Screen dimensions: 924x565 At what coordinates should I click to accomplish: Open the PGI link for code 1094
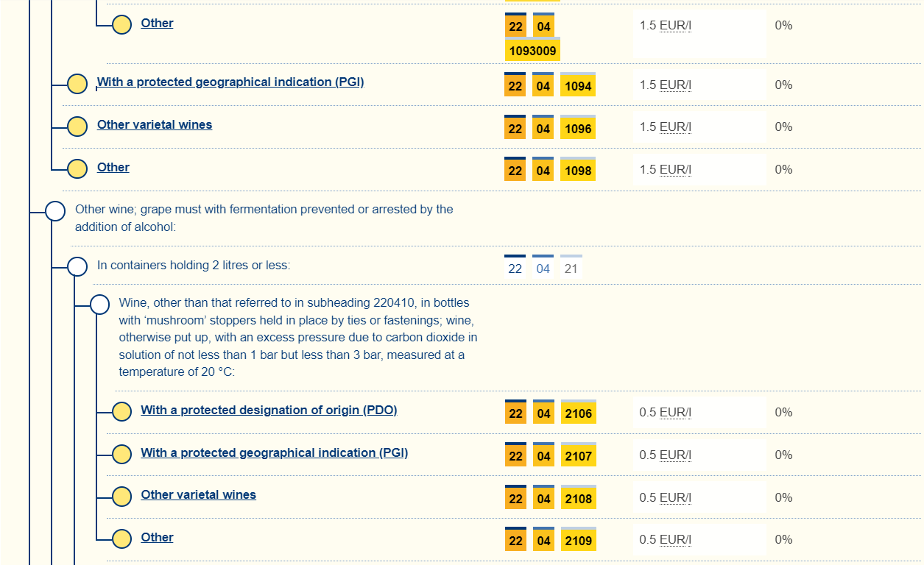pyautogui.click(x=230, y=82)
